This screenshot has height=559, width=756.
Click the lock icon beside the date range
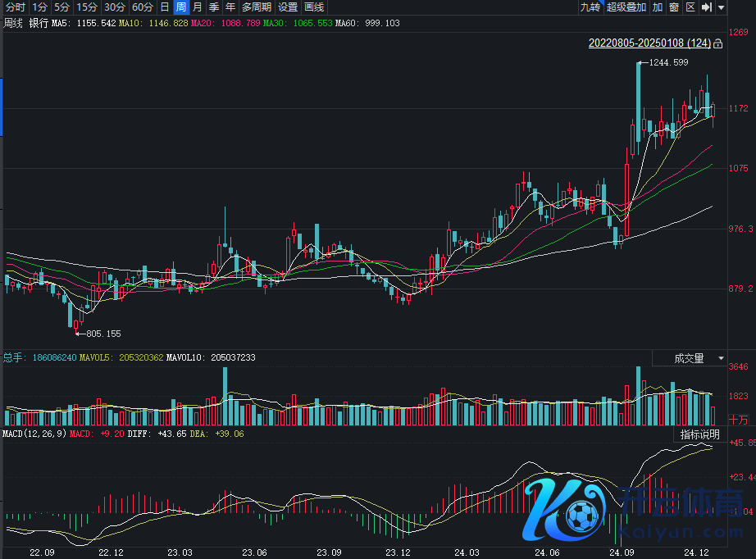tap(718, 43)
